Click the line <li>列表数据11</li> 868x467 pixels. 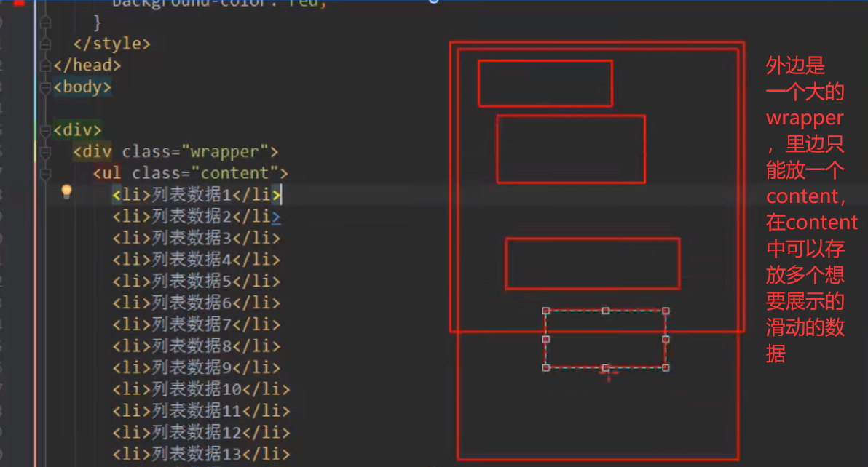coord(202,411)
